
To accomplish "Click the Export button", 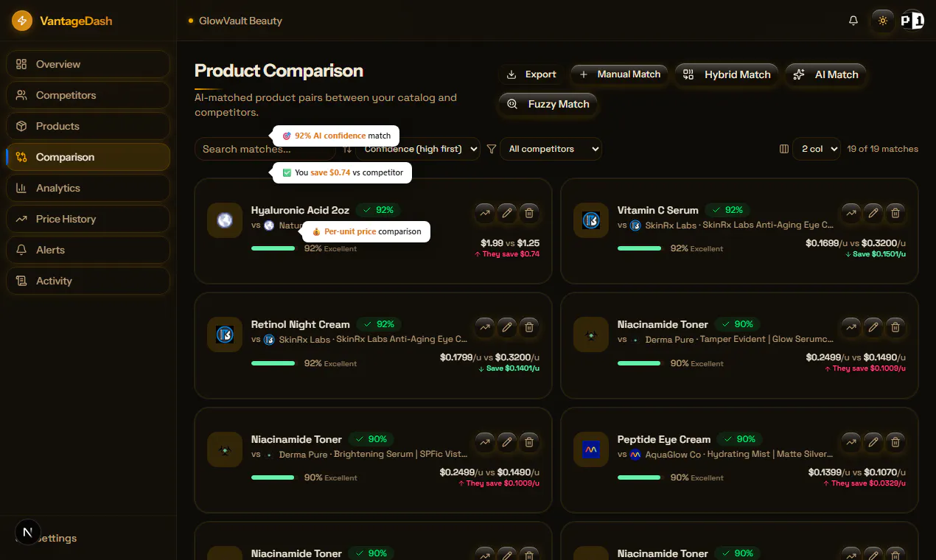I will coord(531,74).
